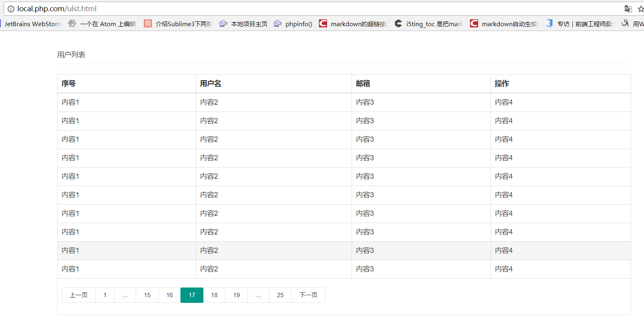Click the translate page icon
This screenshot has height=327, width=644.
tap(628, 9)
